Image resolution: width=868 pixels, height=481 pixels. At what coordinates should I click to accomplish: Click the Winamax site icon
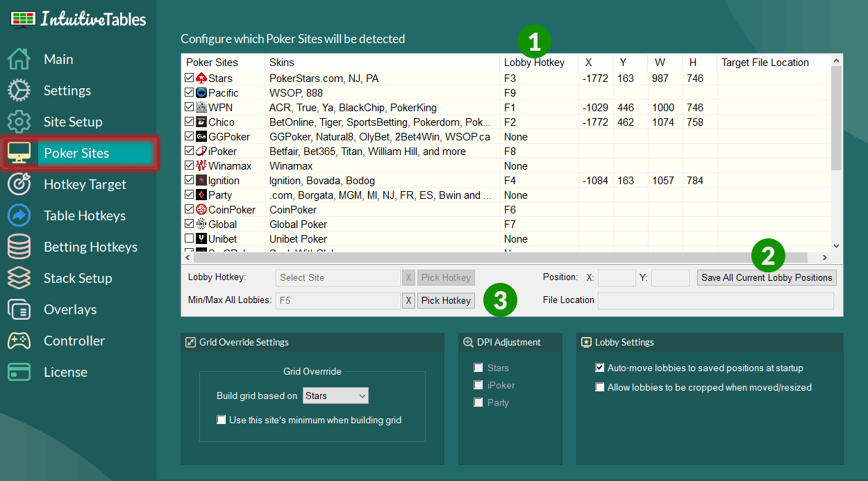[x=201, y=166]
